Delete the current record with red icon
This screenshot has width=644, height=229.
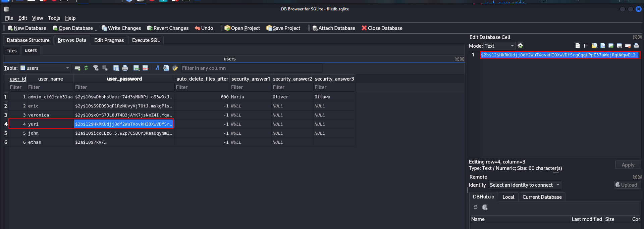pyautogui.click(x=145, y=68)
